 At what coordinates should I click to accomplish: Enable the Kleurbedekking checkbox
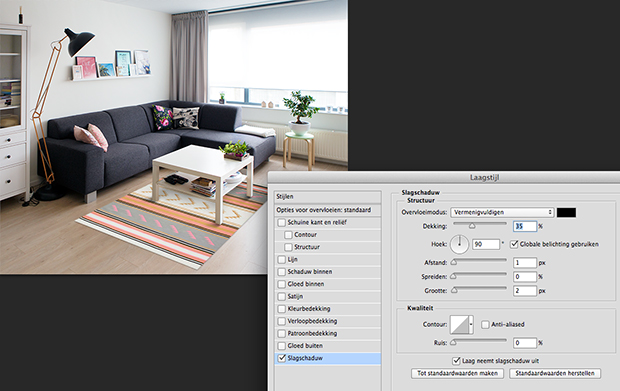tap(282, 309)
